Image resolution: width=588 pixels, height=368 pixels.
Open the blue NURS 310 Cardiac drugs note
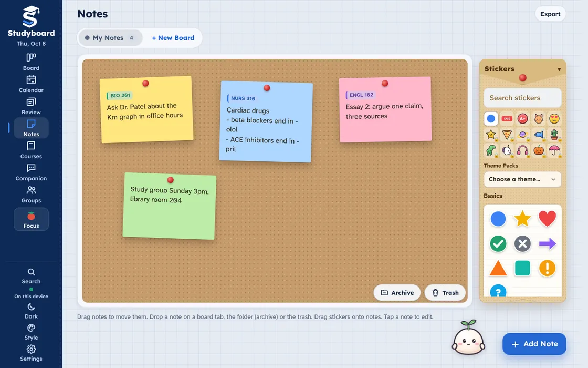266,121
